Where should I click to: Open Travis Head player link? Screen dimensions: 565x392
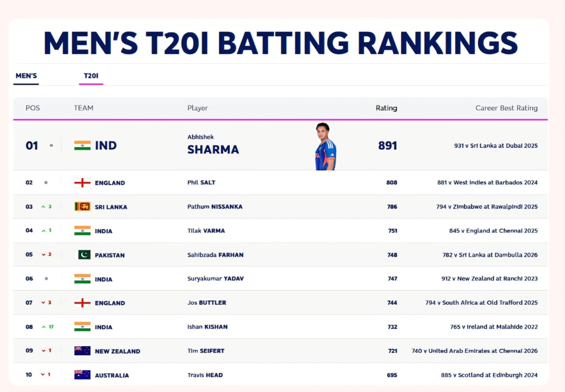coord(205,375)
